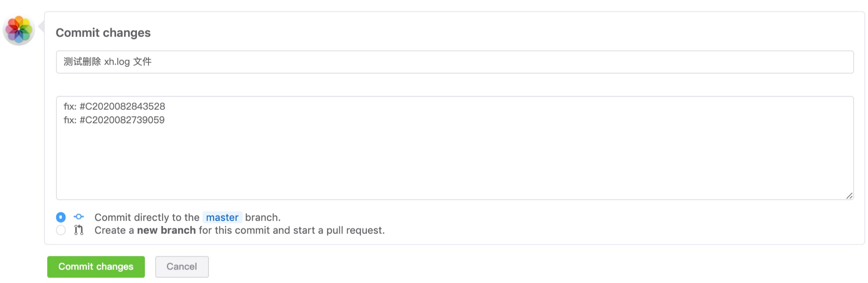Click the textarea resize handle corner
Screen dimensions: 868x283
(x=849, y=196)
